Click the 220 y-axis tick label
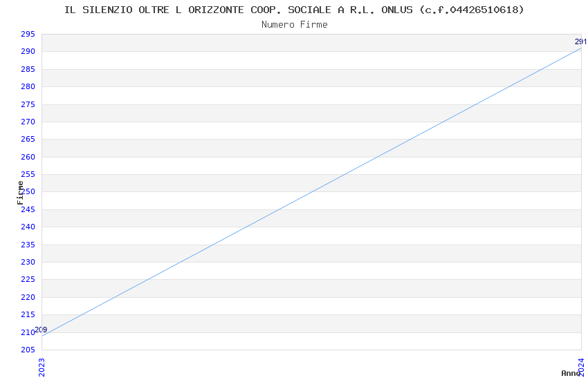The height and width of the screenshot is (380, 588). tap(28, 297)
